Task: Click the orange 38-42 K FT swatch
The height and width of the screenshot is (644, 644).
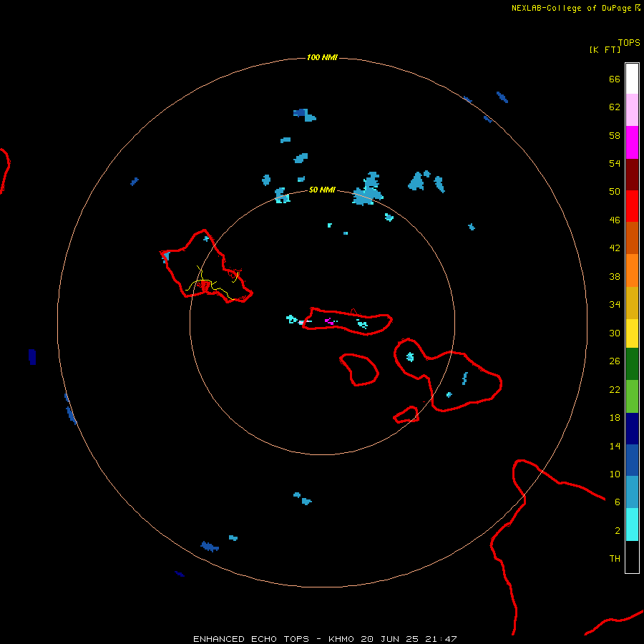Action: pos(632,270)
